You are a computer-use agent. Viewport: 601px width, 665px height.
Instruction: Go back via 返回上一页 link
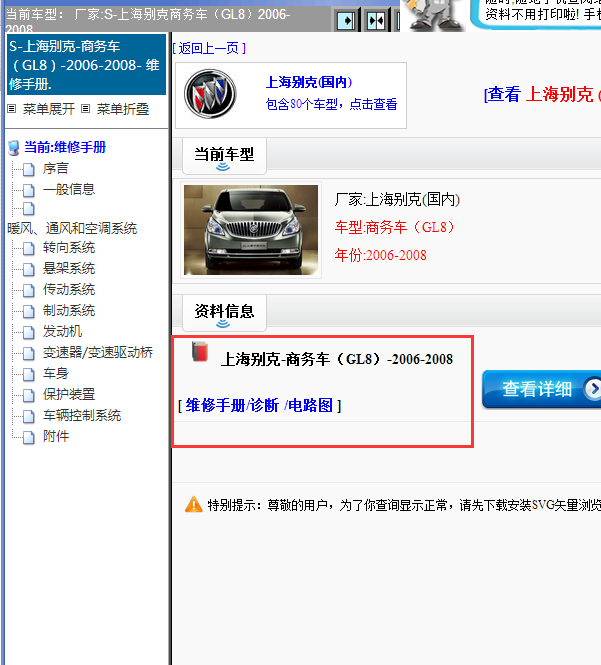click(x=209, y=48)
